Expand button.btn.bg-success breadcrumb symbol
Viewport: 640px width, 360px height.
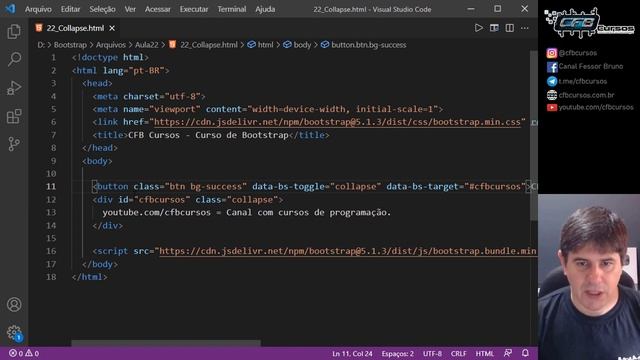[x=369, y=45]
